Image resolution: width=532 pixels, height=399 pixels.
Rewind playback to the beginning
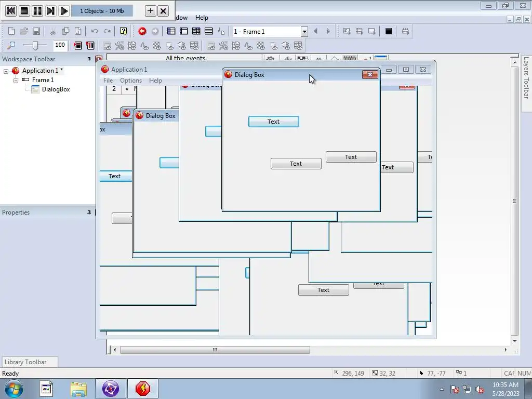tap(11, 11)
